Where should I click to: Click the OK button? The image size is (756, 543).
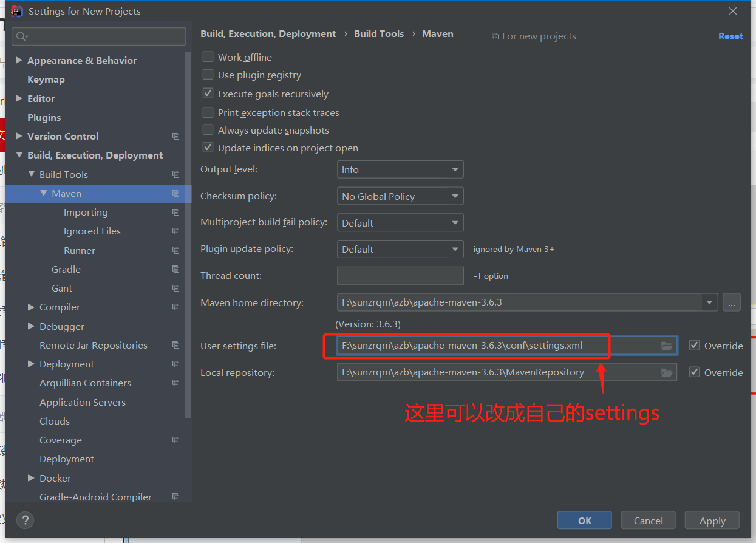(x=585, y=521)
